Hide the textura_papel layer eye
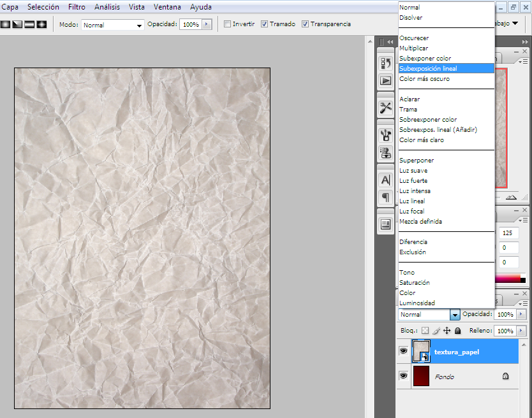This screenshot has width=532, height=418. pos(403,351)
